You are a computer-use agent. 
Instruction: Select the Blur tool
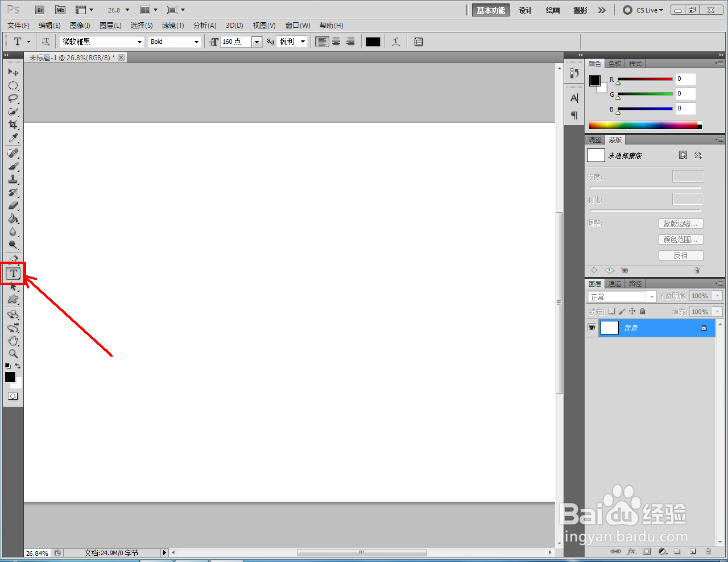tap(13, 232)
